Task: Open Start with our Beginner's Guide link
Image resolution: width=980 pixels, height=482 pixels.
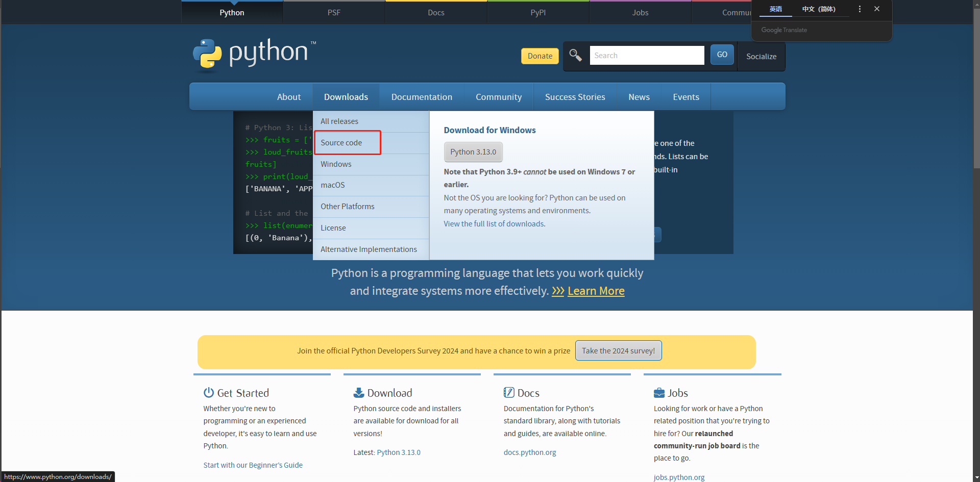Action: [x=253, y=465]
